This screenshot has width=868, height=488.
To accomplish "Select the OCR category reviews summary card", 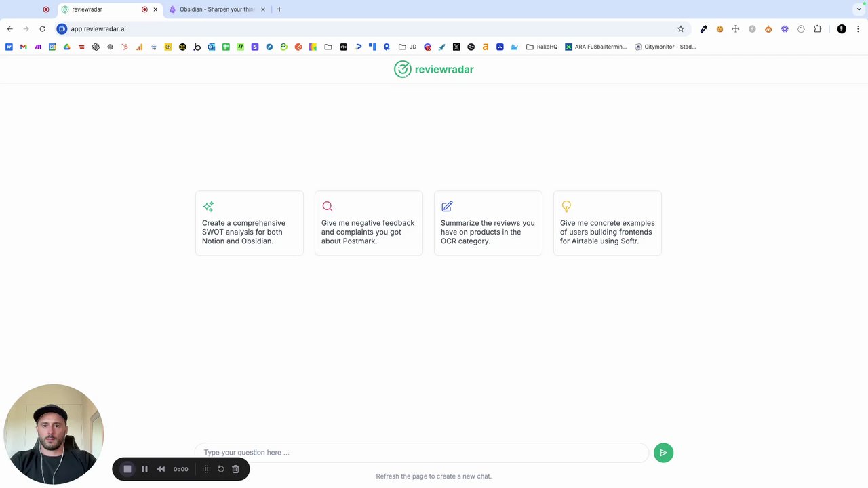I will click(488, 223).
